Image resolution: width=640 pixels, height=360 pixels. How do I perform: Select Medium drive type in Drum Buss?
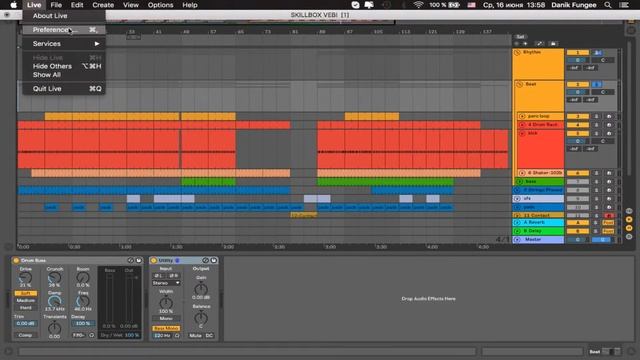(25, 300)
